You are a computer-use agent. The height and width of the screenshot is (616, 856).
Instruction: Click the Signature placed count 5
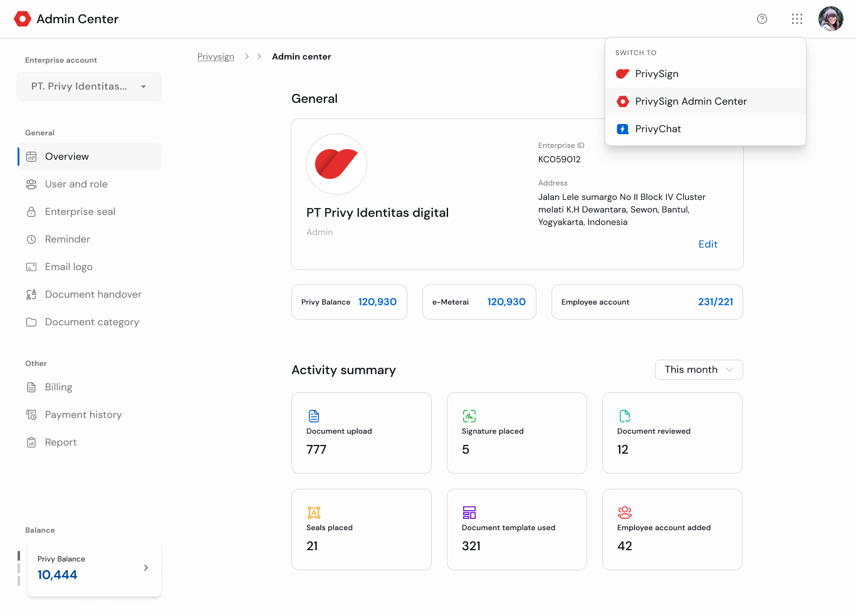coord(466,450)
